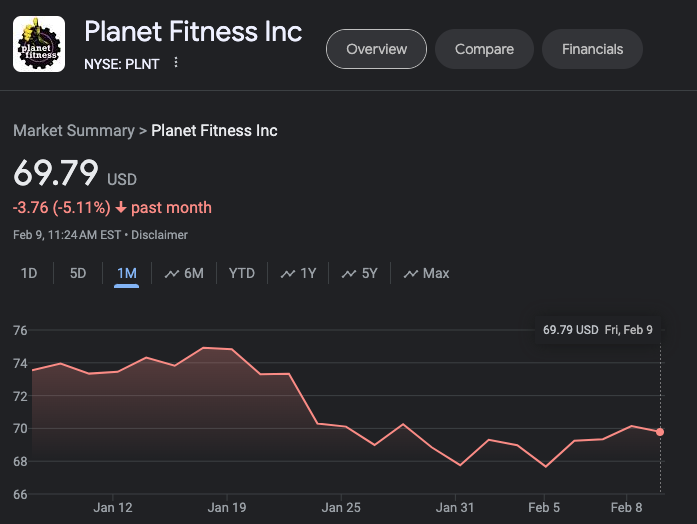Click the red down arrow price indicator

click(x=121, y=208)
